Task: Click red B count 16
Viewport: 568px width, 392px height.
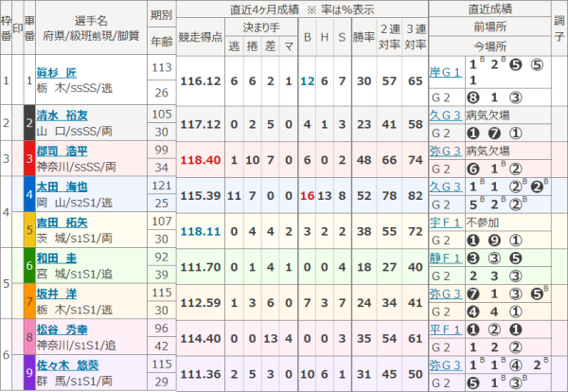Action: pyautogui.click(x=307, y=196)
